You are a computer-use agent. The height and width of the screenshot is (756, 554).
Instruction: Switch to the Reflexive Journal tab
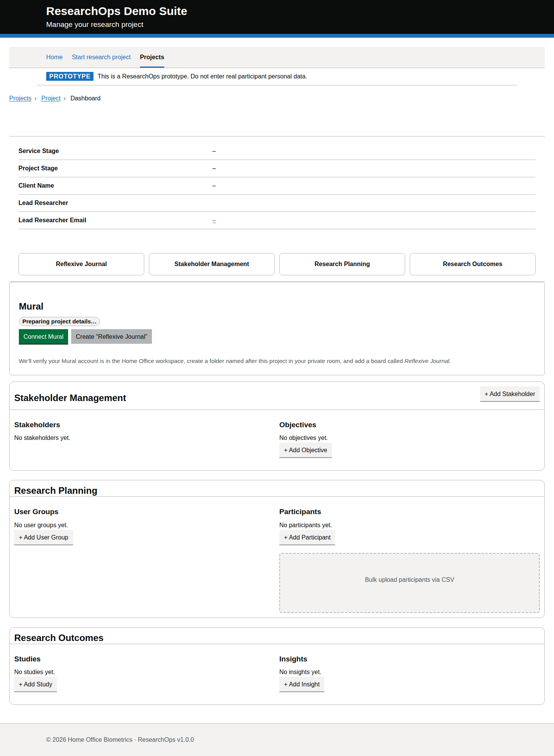[81, 264]
